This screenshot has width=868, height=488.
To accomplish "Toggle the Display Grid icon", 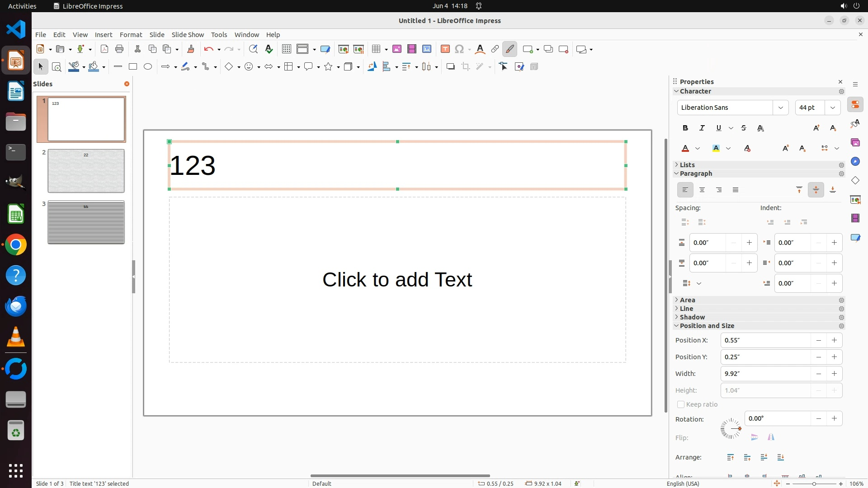I will [286, 49].
